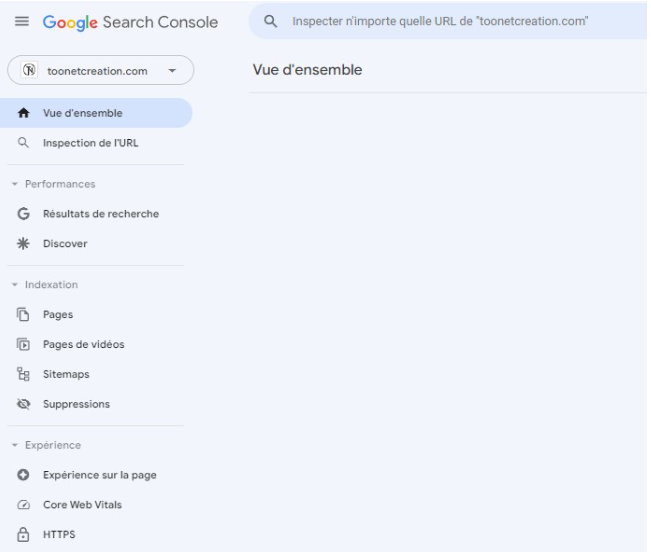The width and height of the screenshot is (651, 552).
Task: Click the Sitemaps tree icon
Action: pyautogui.click(x=22, y=374)
